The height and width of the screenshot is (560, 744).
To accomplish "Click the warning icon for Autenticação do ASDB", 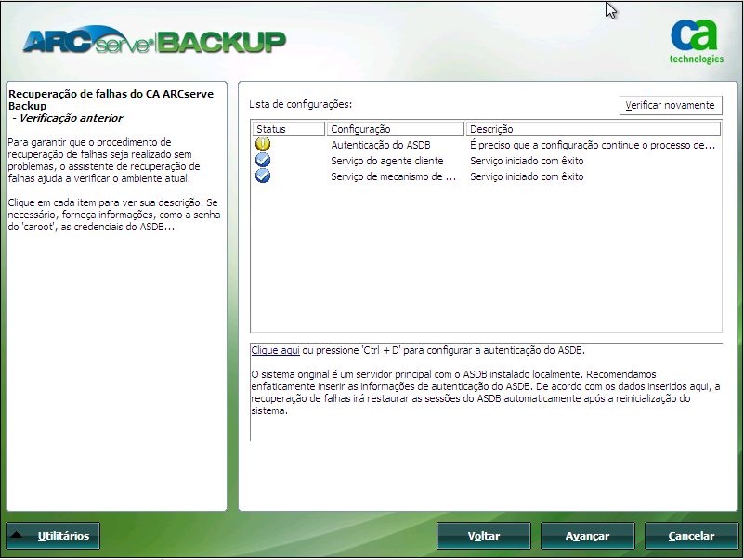I will tap(262, 144).
